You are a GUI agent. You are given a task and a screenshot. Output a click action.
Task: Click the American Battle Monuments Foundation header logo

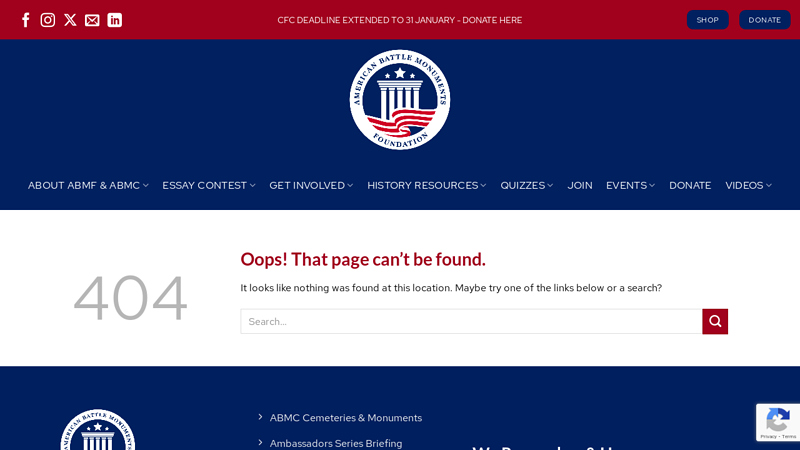coord(399,99)
